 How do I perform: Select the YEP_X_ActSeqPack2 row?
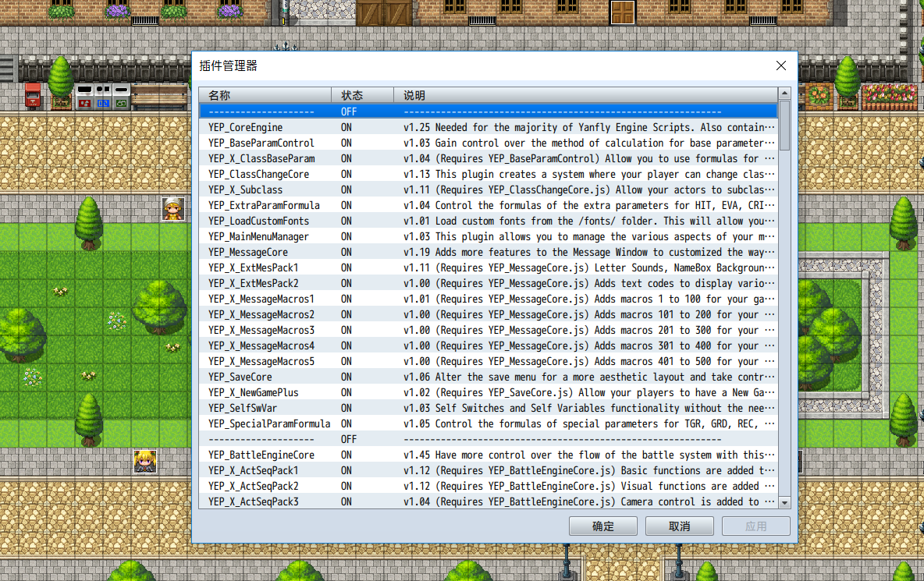tap(489, 486)
